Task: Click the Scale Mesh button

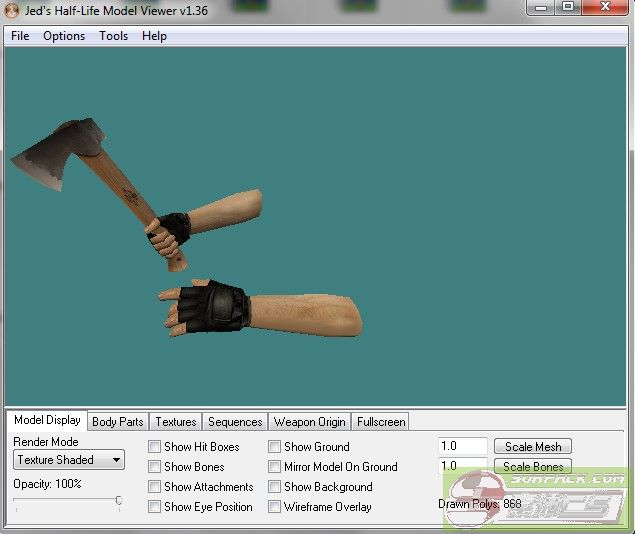Action: coord(533,447)
